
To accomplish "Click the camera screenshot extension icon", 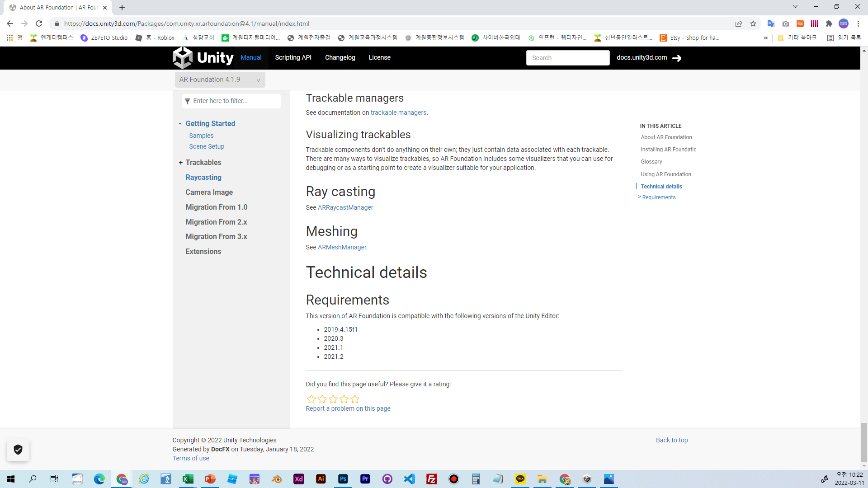I will 786,23.
